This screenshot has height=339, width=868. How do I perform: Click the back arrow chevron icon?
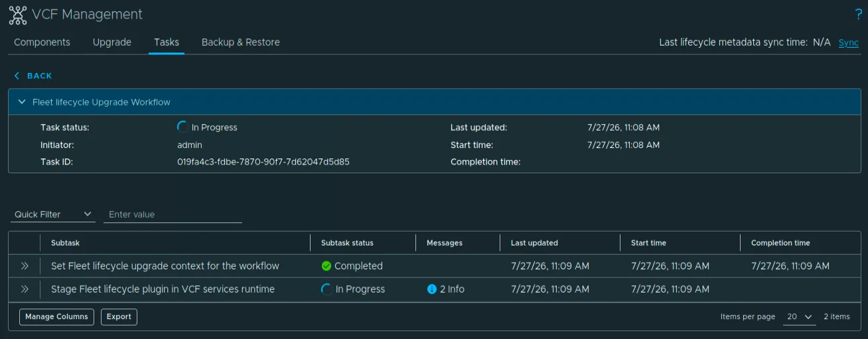click(17, 76)
